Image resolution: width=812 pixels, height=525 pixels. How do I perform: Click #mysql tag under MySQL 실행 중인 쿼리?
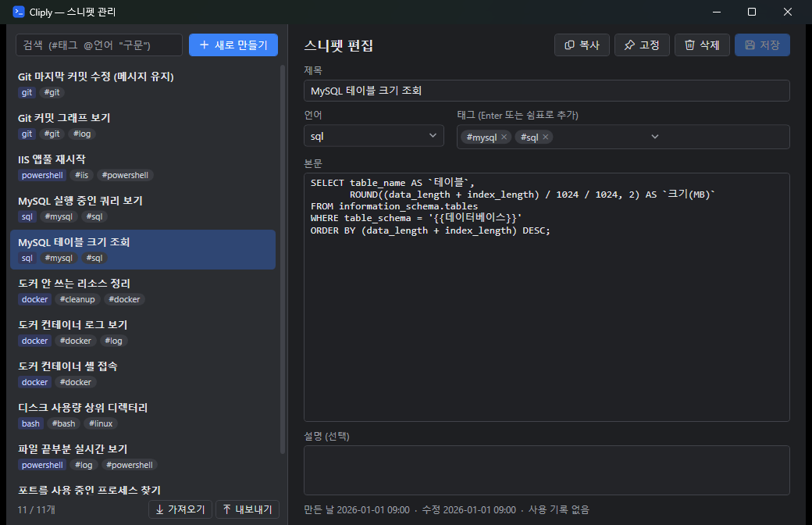pyautogui.click(x=59, y=216)
